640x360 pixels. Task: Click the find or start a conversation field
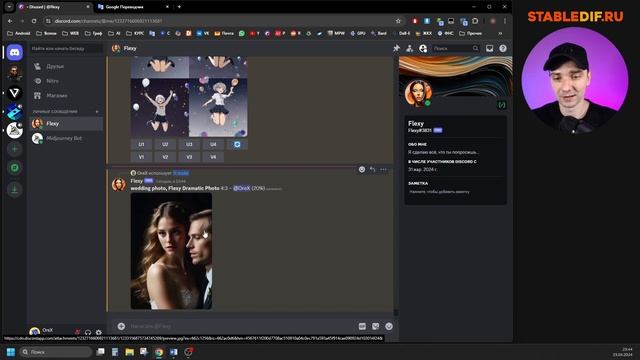click(x=67, y=48)
